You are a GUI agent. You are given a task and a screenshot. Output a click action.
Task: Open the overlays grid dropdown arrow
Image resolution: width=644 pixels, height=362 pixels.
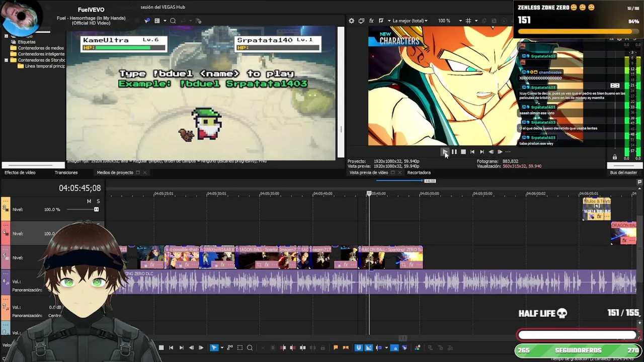click(x=475, y=21)
